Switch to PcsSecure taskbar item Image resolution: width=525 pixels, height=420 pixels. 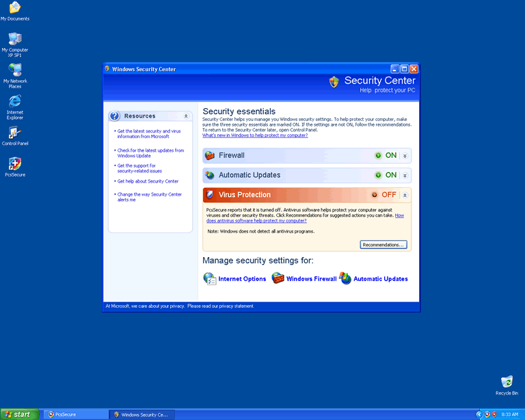(75, 415)
